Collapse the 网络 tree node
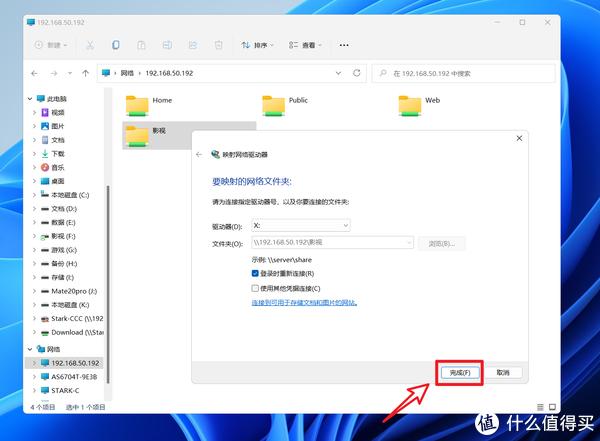 (x=30, y=349)
